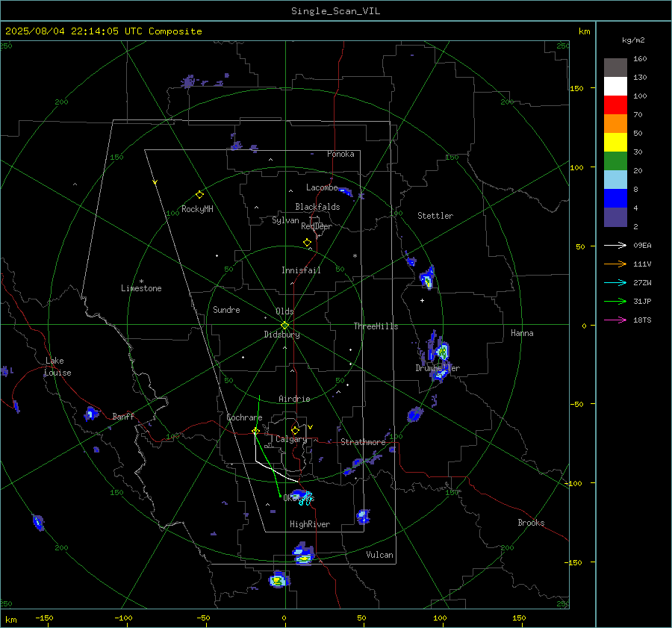Pick the white 100–130 legend color
Screen dimensions: 672x628
(x=615, y=87)
